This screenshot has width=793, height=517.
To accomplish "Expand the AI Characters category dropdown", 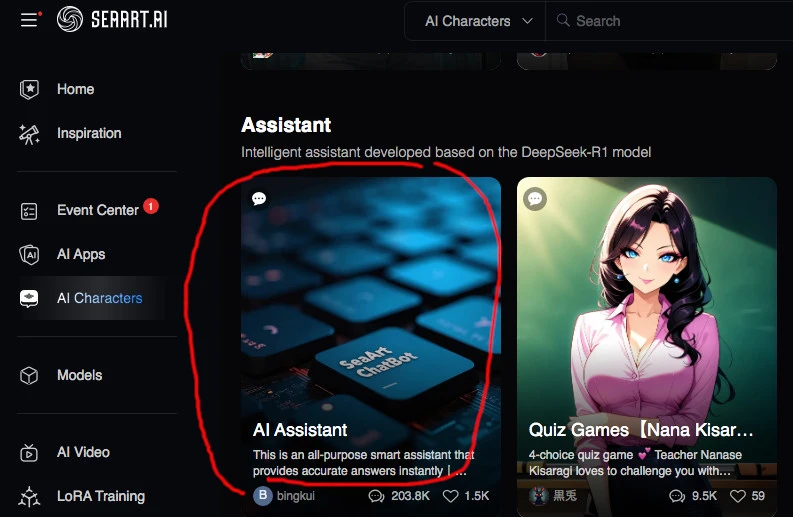I will 475,21.
